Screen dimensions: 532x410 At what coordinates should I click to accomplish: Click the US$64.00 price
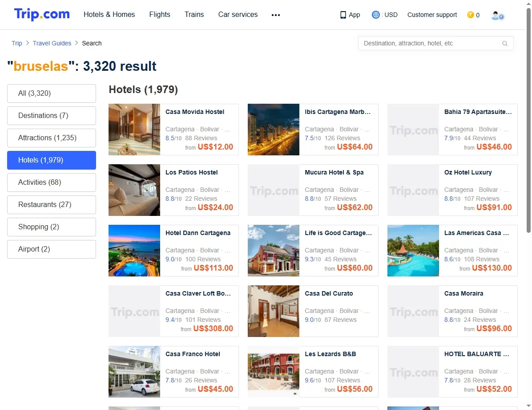(355, 147)
